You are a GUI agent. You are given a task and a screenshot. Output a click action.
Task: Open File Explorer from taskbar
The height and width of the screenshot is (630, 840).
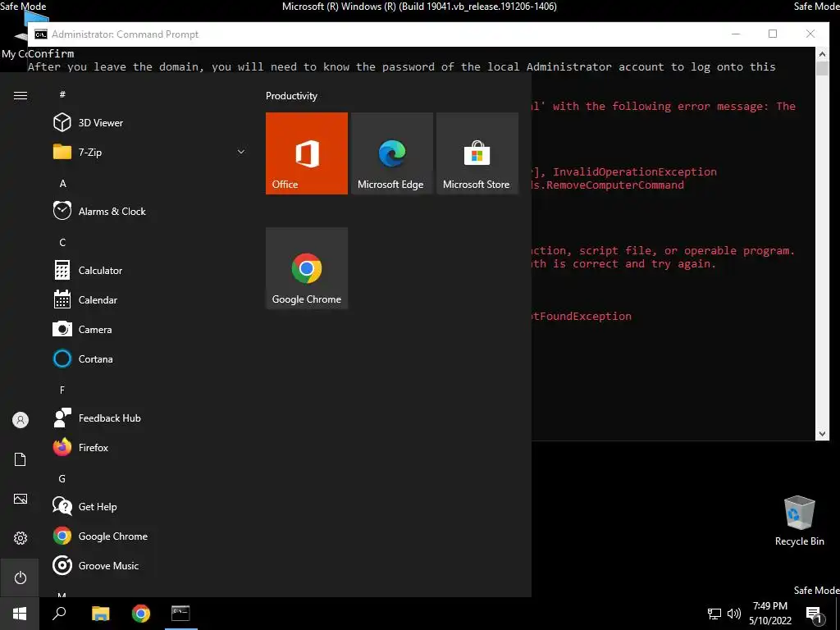[x=100, y=614]
